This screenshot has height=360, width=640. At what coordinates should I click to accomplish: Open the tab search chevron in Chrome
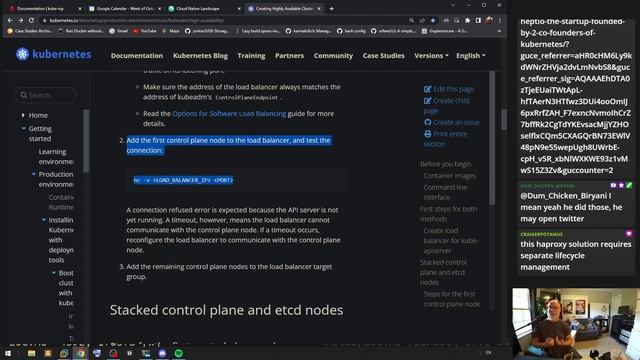pyautogui.click(x=453, y=5)
